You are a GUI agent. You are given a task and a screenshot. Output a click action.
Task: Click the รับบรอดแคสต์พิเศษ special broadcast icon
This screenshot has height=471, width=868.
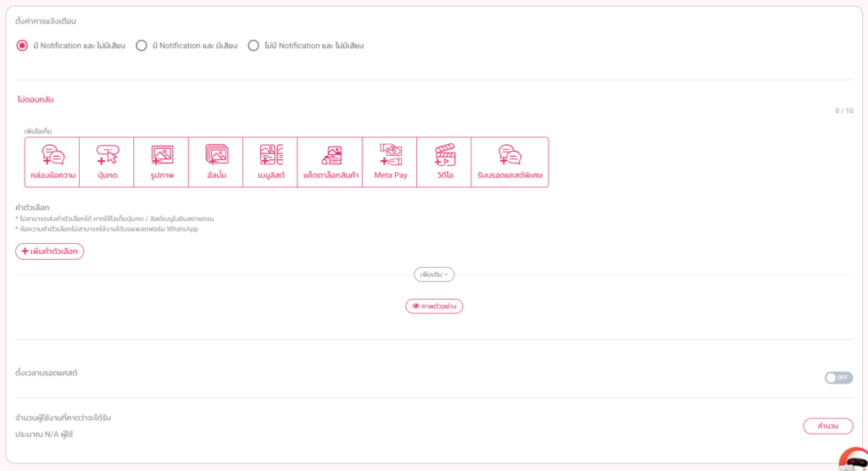click(509, 162)
